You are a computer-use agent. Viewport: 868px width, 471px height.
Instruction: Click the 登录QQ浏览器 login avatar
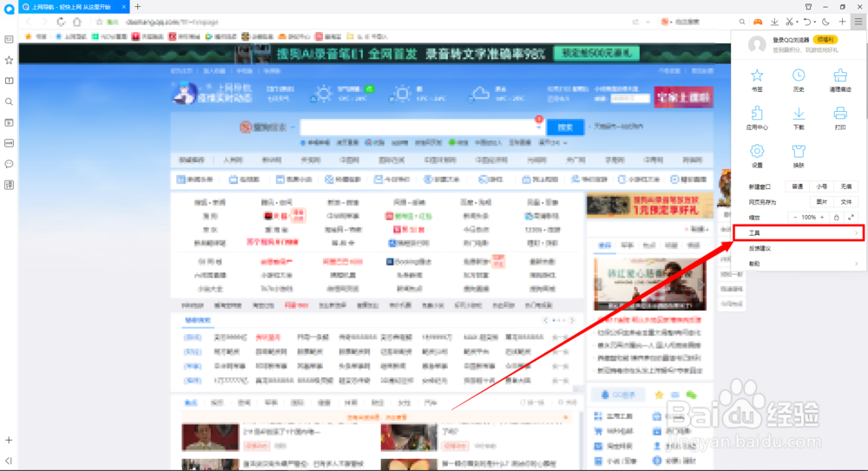click(x=757, y=44)
